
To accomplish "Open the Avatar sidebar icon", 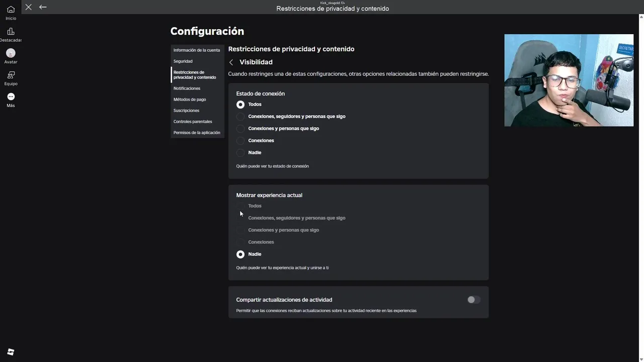I will tap(11, 53).
